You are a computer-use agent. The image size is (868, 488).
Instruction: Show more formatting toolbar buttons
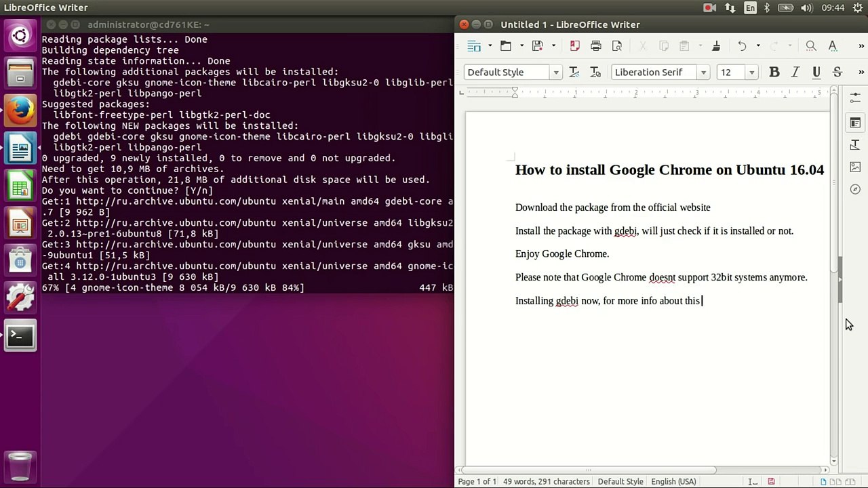tap(861, 73)
